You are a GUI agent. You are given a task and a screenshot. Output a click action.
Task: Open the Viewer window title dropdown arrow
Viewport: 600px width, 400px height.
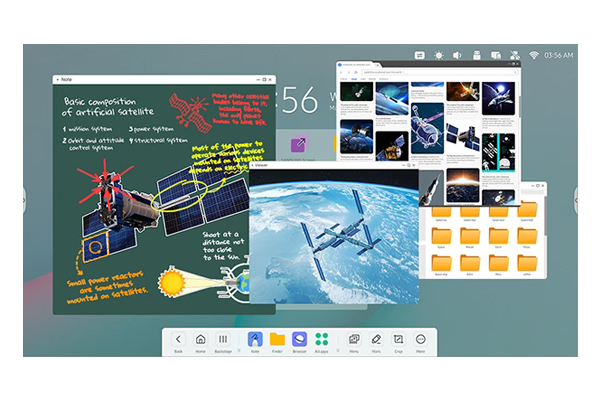tap(253, 165)
